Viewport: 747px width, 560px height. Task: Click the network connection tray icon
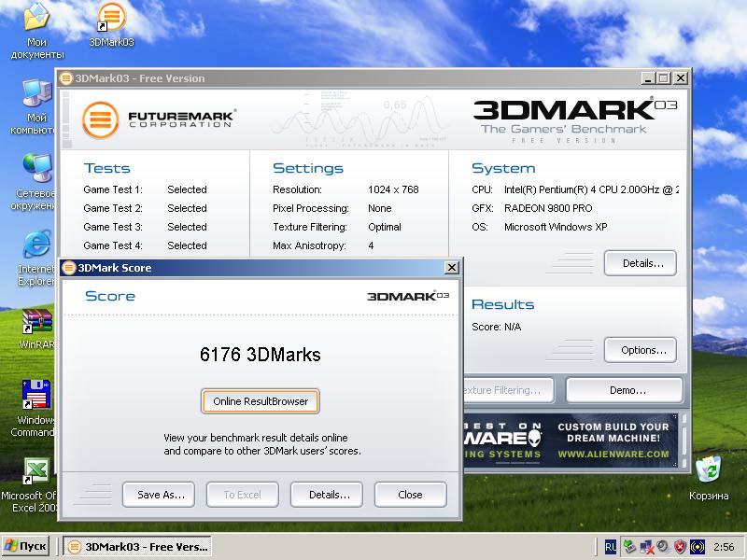[629, 547]
